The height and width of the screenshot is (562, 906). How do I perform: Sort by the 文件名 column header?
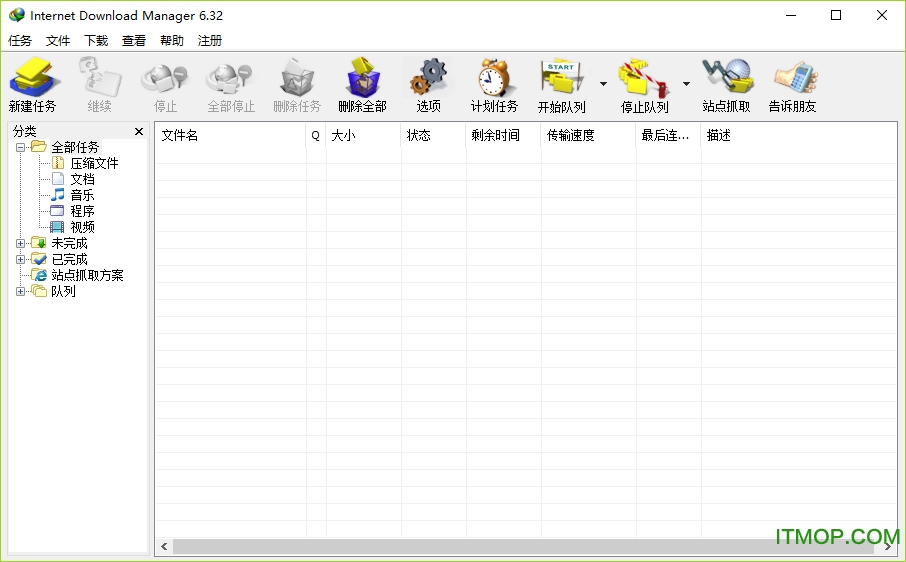coord(230,135)
